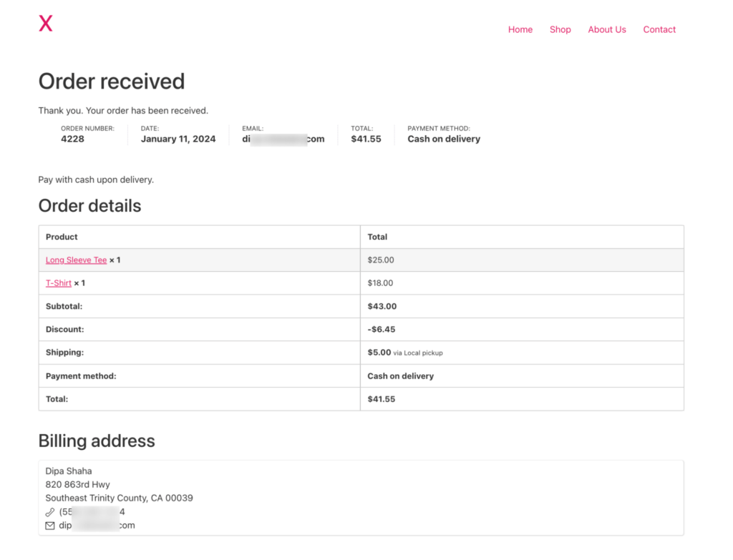Click the Subtotal value $43.00

[x=382, y=306]
